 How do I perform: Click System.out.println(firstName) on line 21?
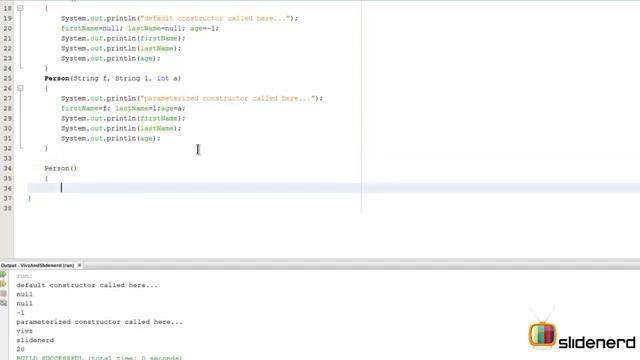(x=123, y=38)
